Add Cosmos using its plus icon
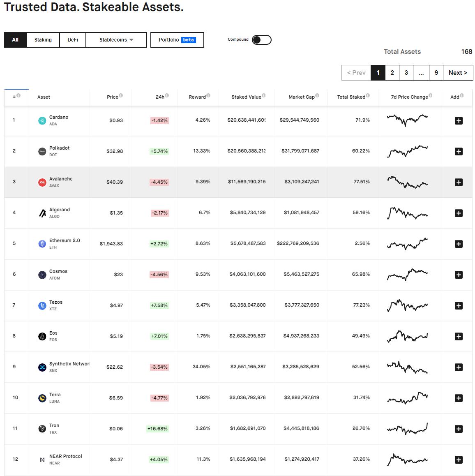 point(458,275)
